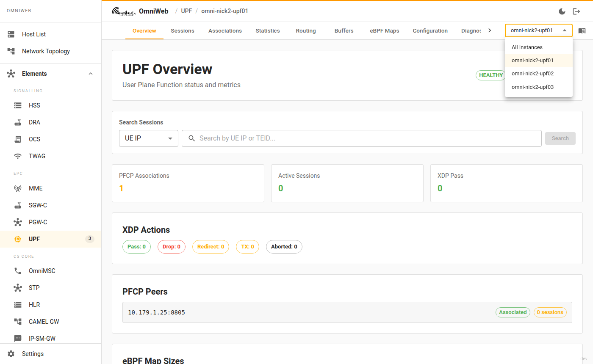Click the Search button
593x364 pixels.
(560, 138)
